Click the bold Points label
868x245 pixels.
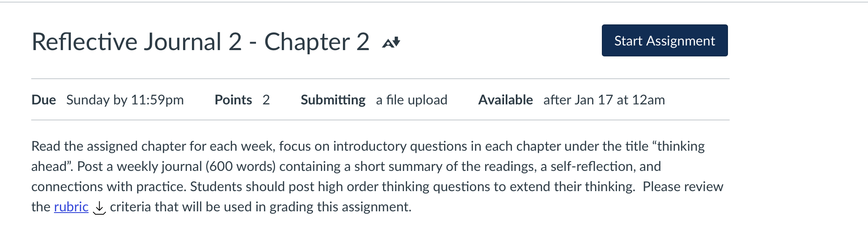pyautogui.click(x=233, y=100)
